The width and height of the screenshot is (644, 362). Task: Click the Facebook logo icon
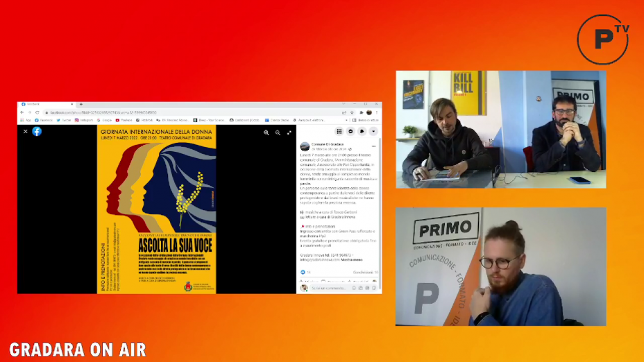click(37, 131)
